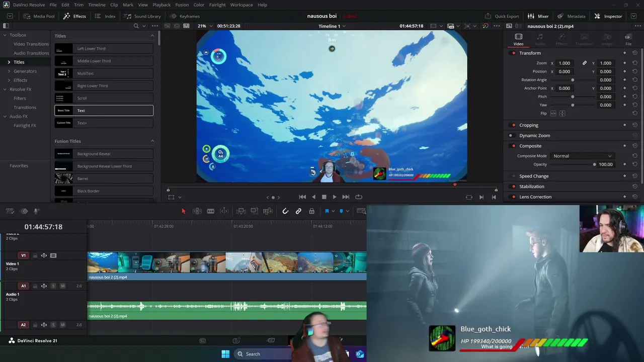Collapse the Fusion Titles list header

point(152,141)
